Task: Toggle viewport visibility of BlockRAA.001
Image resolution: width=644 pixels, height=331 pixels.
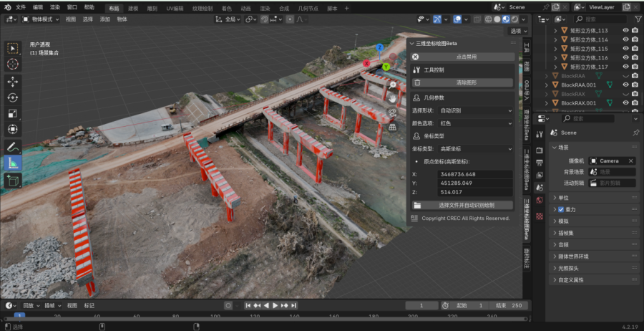Action: click(625, 85)
